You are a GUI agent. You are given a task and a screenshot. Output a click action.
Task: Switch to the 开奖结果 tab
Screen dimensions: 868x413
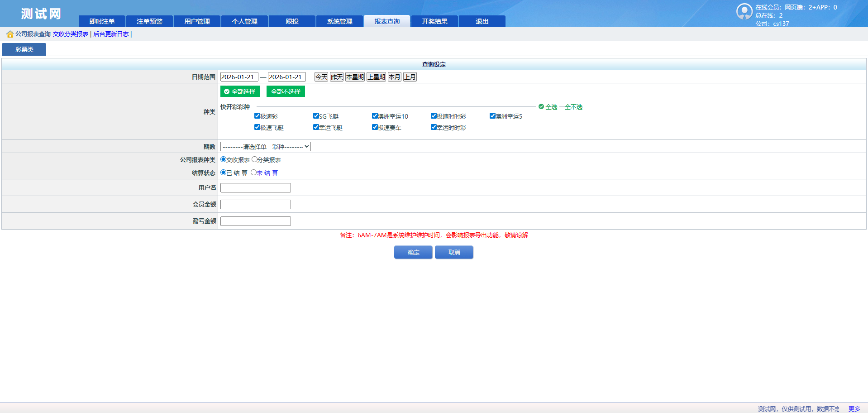pyautogui.click(x=434, y=21)
